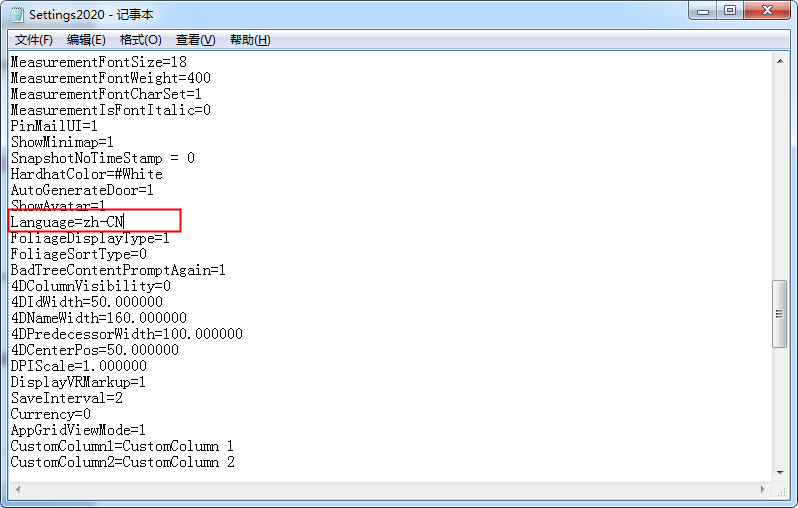The height and width of the screenshot is (508, 798).
Task: Click on the DPIScale=1.000000 line
Action: [78, 366]
